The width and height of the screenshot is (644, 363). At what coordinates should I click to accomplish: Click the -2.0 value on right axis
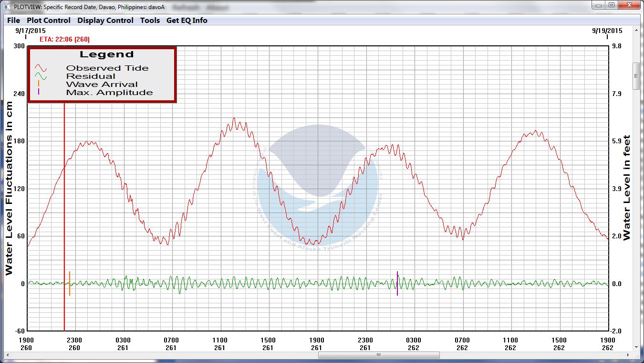616,331
